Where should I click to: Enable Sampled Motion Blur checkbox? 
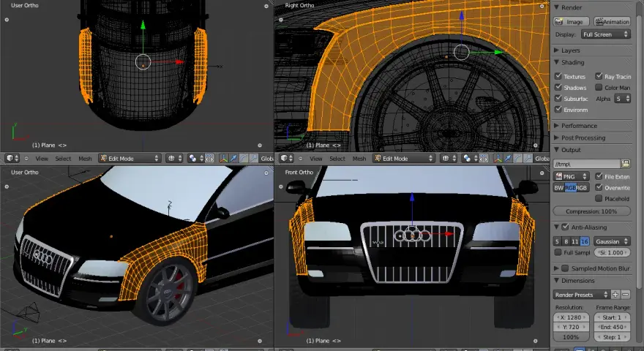click(x=565, y=268)
